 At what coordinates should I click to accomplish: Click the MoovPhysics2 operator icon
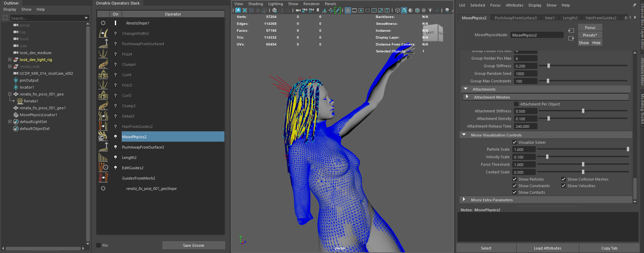[x=103, y=137]
